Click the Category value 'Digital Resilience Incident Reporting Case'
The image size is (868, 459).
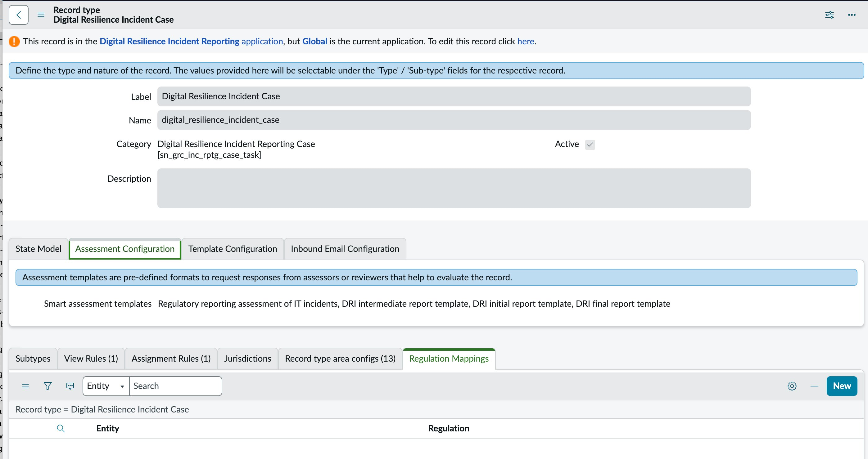pyautogui.click(x=236, y=144)
